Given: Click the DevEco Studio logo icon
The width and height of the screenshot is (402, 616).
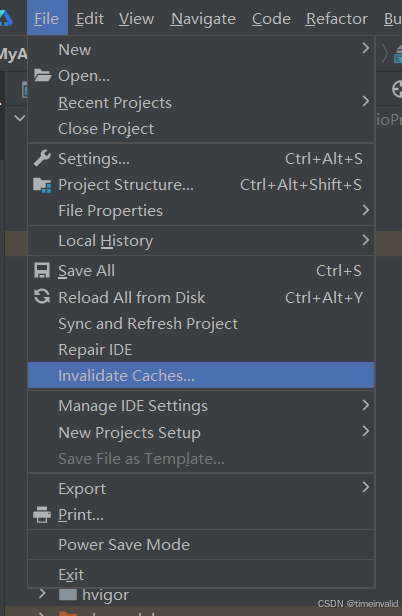Looking at the screenshot, I should (6, 18).
